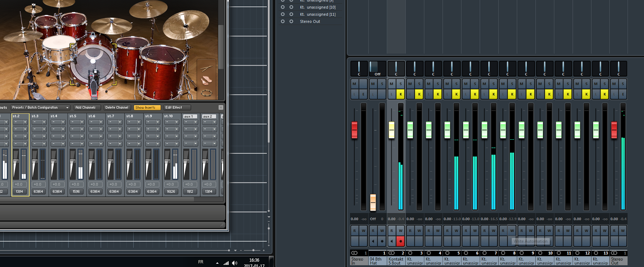The width and height of the screenshot is (644, 267).
Task: Open instrument editor K on Kontakt 5 8out
Action: pyautogui.click(x=400, y=94)
